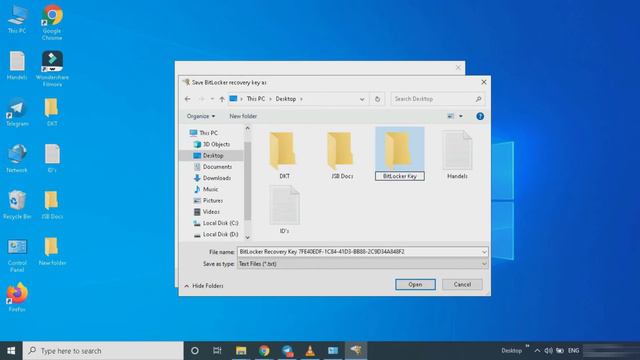Cancel the save dialog

[462, 284]
